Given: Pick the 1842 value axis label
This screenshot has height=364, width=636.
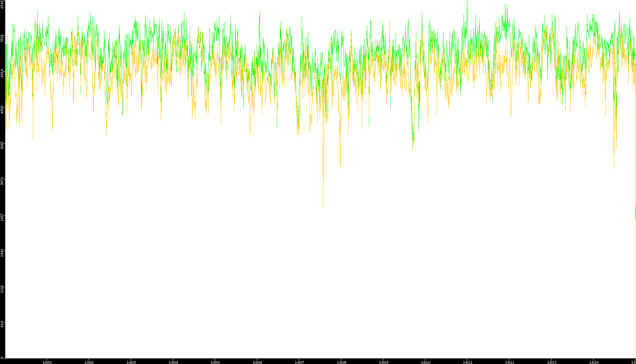Looking at the screenshot, I should point(2,253).
